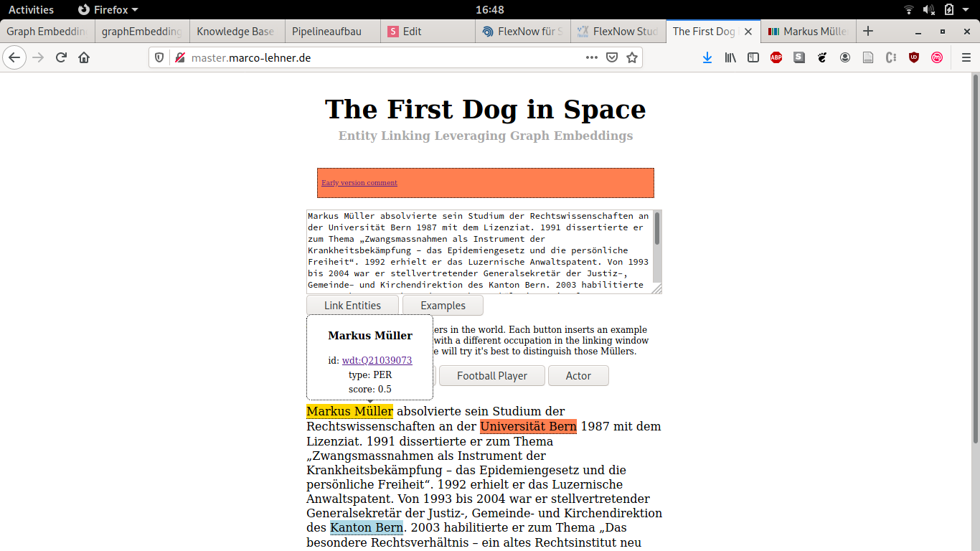
Task: Go back to the previous page
Action: 14,57
